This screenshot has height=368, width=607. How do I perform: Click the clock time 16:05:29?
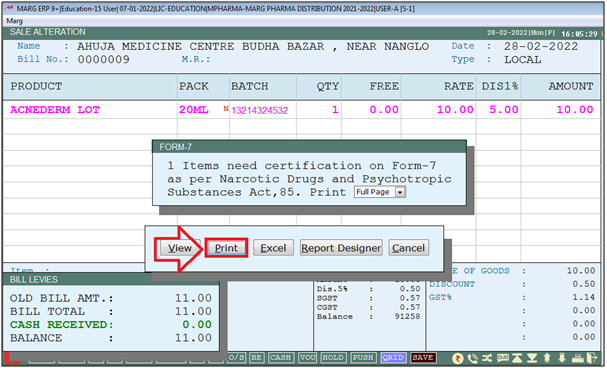pyautogui.click(x=580, y=34)
